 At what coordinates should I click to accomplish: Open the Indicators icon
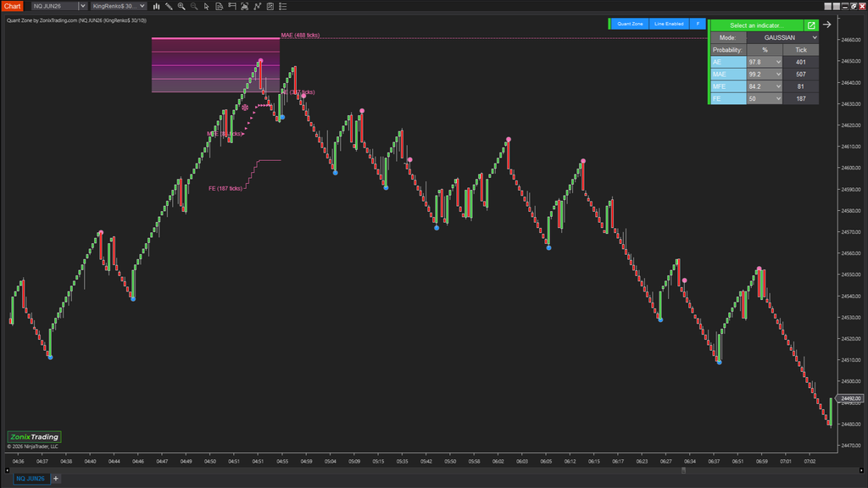258,6
